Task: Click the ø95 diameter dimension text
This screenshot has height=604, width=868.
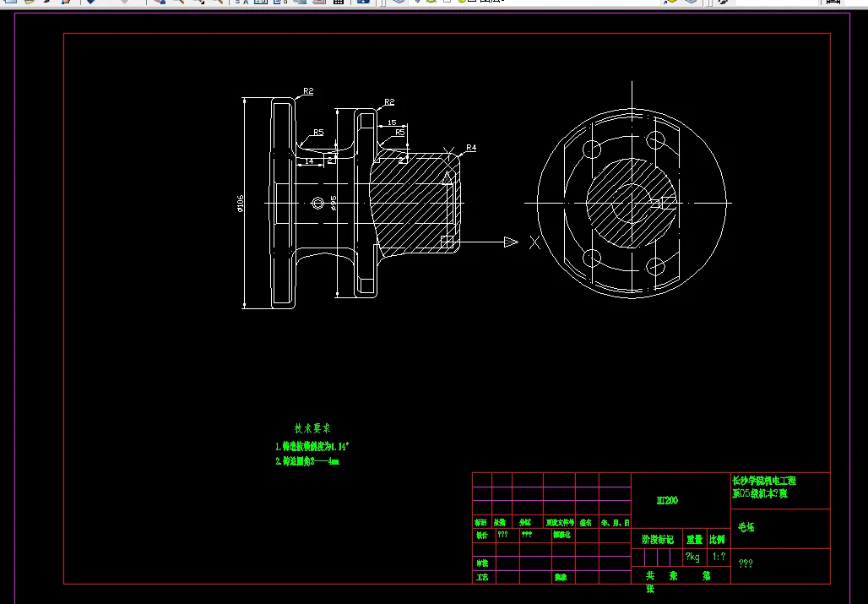Action: [333, 204]
